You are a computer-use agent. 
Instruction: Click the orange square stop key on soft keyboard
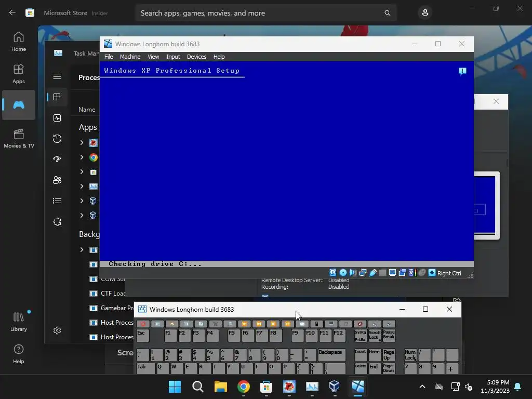pos(273,324)
